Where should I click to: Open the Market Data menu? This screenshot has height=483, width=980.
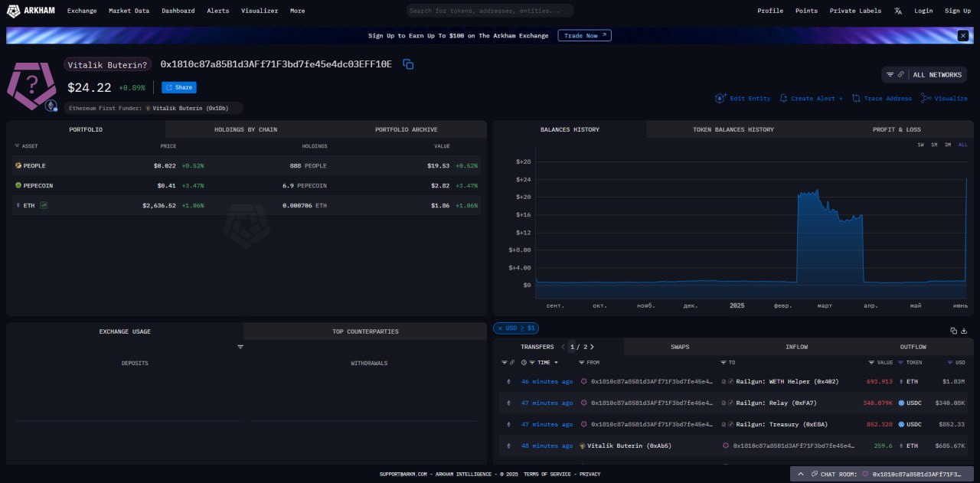[129, 11]
